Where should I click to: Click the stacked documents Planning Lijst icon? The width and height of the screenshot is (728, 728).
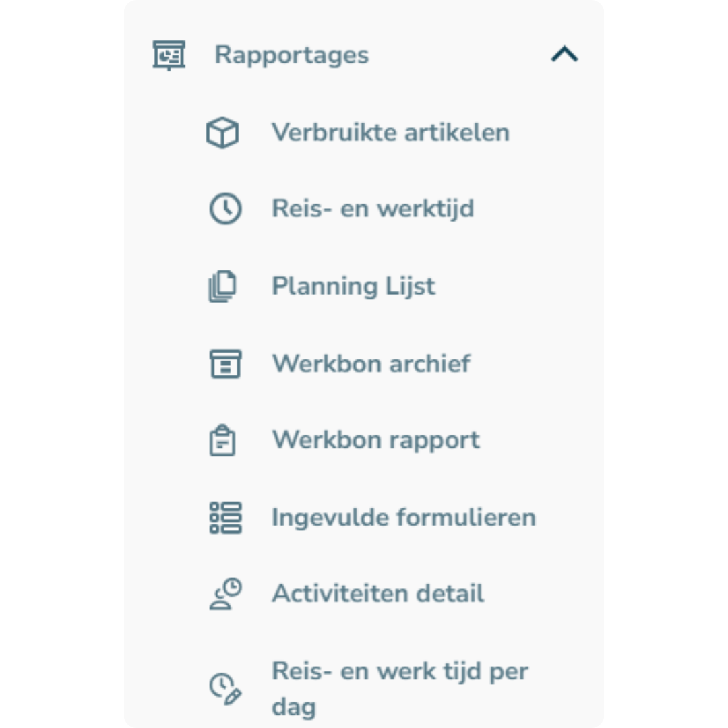point(222,286)
